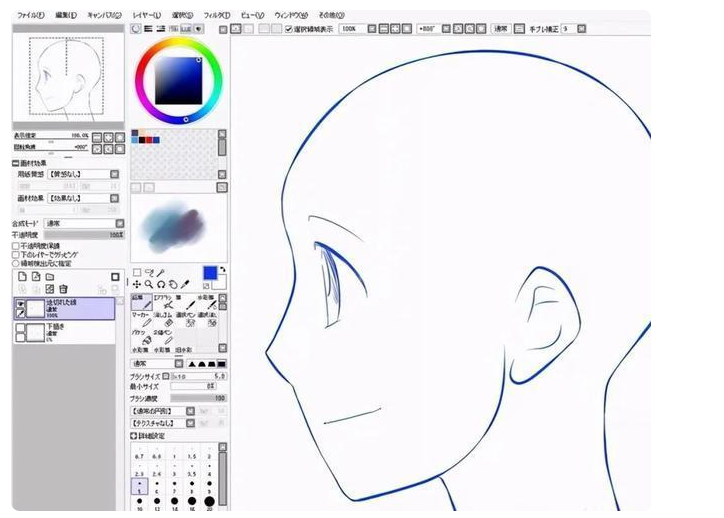Select the rectangular selection tool
This screenshot has width=724, height=518.
point(137,273)
